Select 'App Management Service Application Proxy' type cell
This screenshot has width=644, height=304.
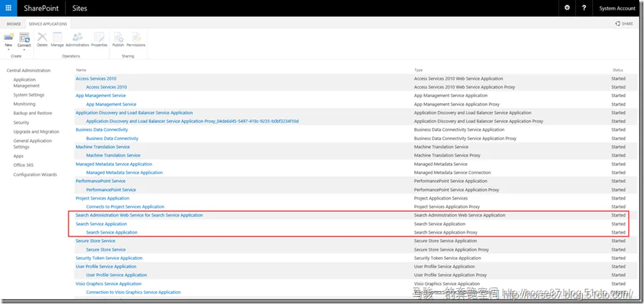pyautogui.click(x=457, y=104)
